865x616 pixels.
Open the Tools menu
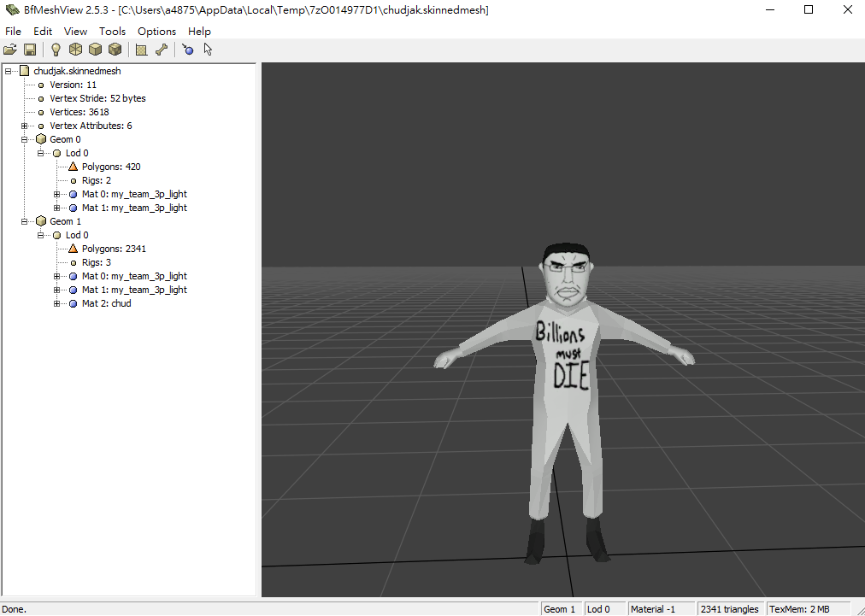[x=112, y=32]
